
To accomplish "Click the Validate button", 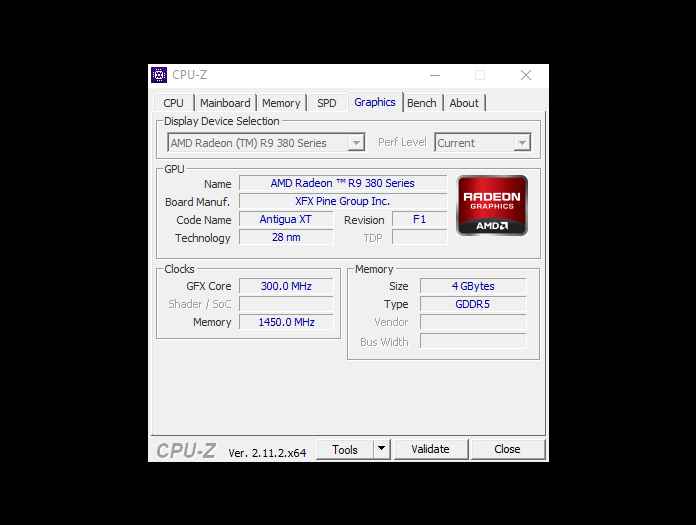I will [431, 449].
